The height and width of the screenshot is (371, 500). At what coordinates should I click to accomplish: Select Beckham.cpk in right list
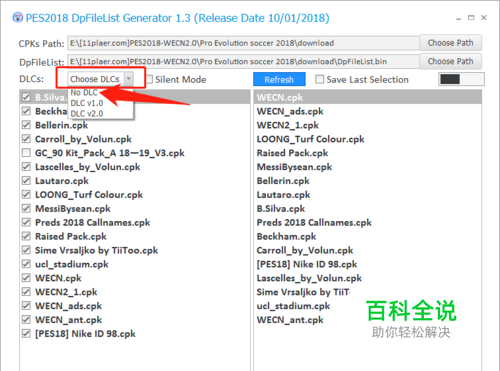[x=368, y=236]
